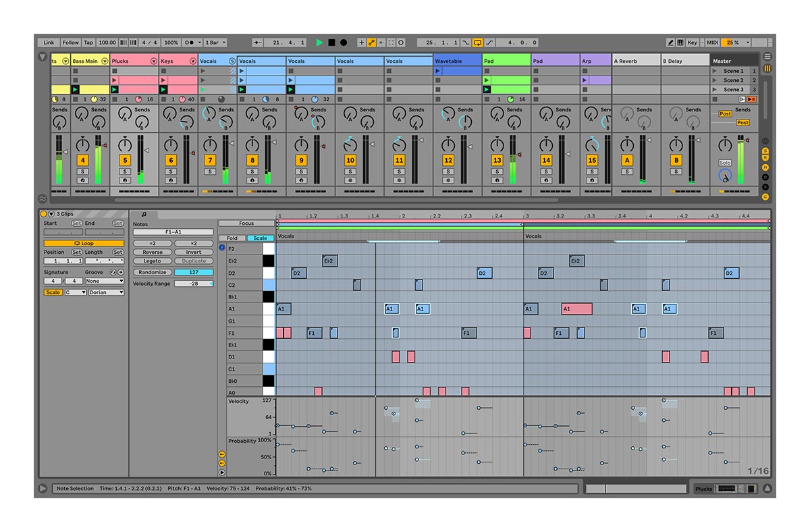Click the orange clip Loop button

click(x=84, y=243)
